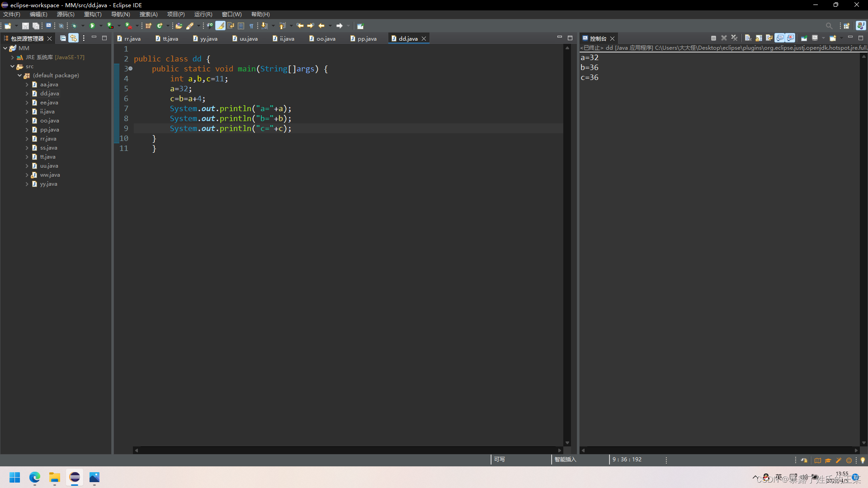Click the Forward navigation arrow in toolbar
Image resolution: width=868 pixels, height=488 pixels.
click(340, 26)
